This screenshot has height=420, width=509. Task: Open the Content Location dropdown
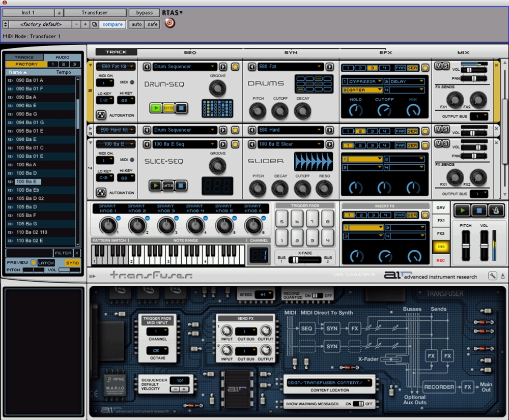click(329, 383)
